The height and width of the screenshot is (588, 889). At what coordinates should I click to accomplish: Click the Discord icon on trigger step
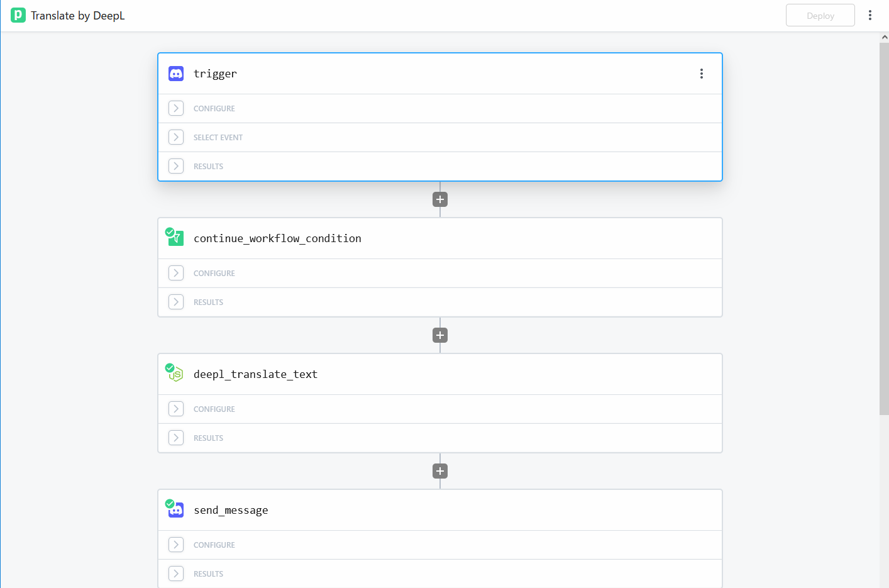click(x=176, y=74)
